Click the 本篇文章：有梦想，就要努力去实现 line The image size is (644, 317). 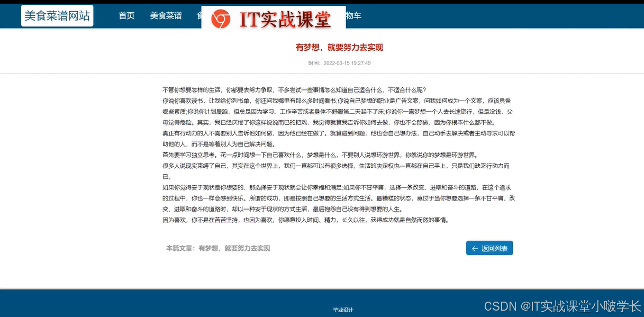pos(218,248)
